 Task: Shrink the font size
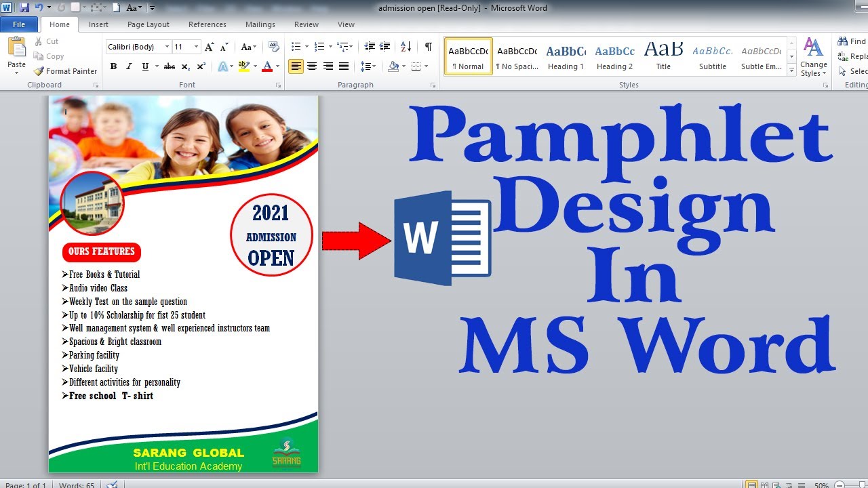click(224, 47)
